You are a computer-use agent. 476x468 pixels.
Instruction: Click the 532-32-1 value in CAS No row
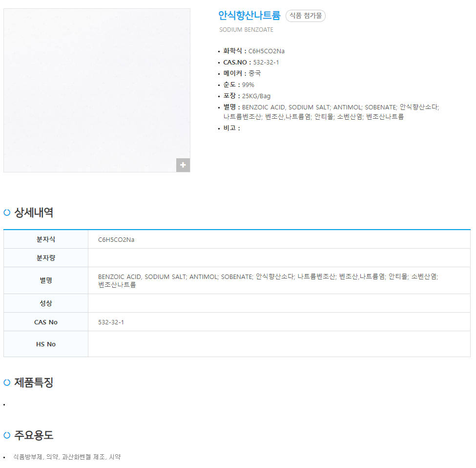111,322
